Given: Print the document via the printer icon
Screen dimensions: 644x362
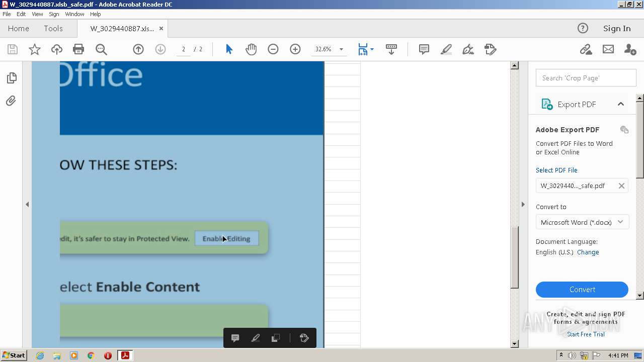Looking at the screenshot, I should click(x=78, y=49).
